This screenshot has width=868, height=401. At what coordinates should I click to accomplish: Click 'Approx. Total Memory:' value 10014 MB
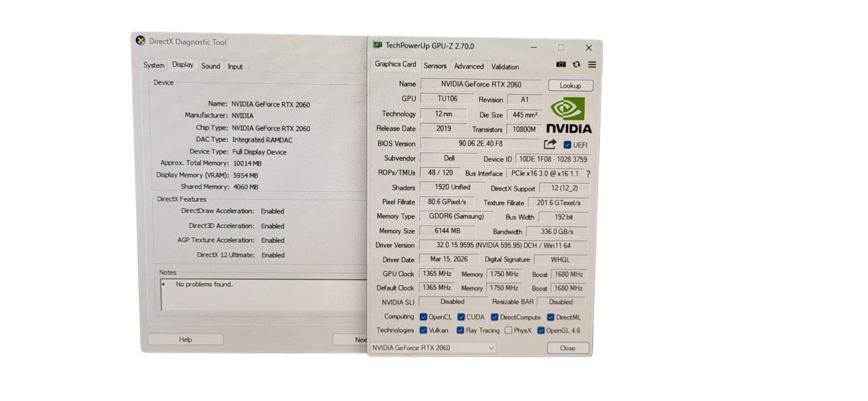pos(248,163)
